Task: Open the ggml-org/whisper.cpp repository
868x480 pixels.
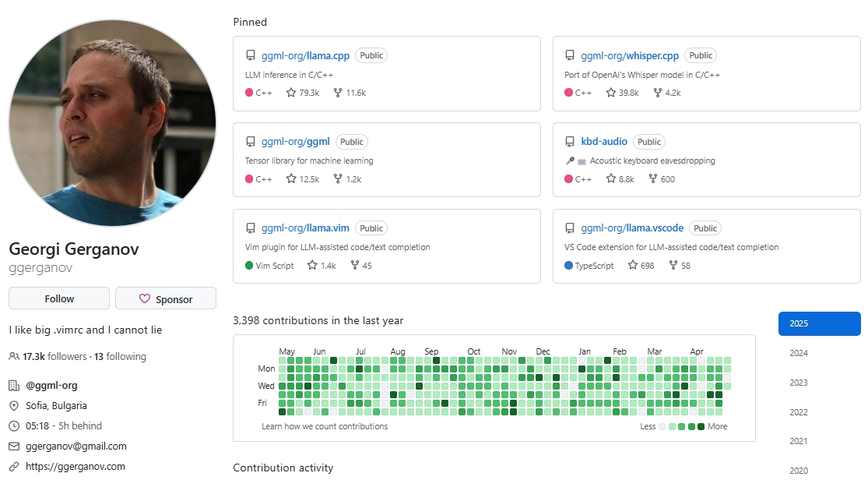Action: click(x=630, y=55)
